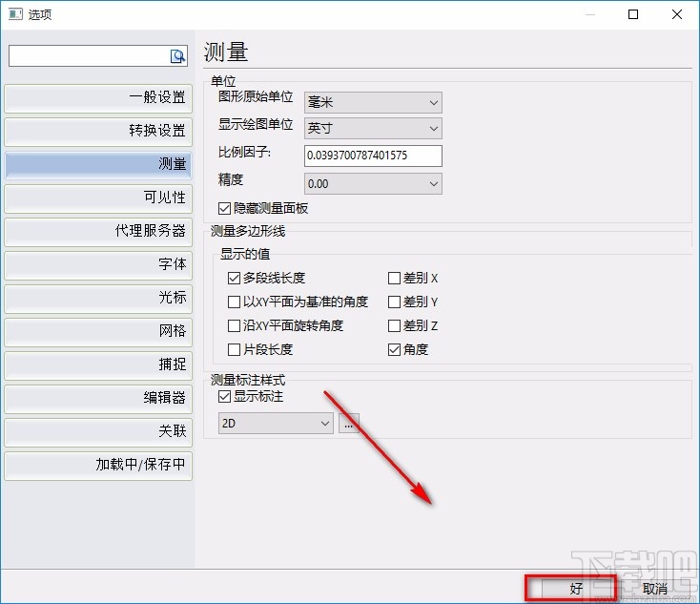Open 网格 settings page
This screenshot has width=700, height=604.
pyautogui.click(x=98, y=331)
